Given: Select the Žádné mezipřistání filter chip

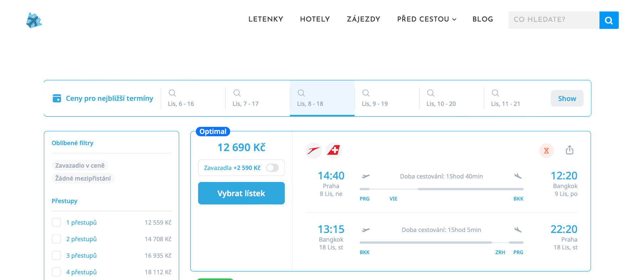Looking at the screenshot, I should tap(83, 178).
